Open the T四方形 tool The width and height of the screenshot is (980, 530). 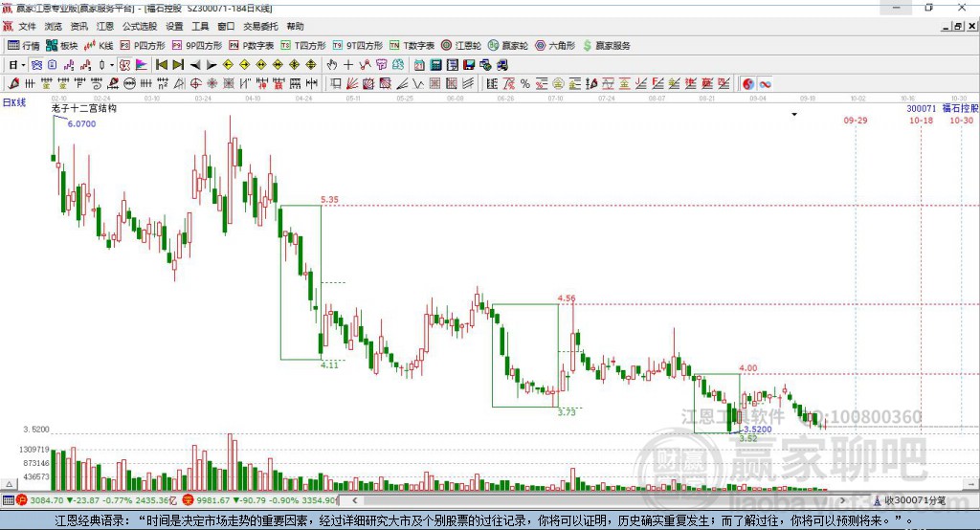pos(303,46)
